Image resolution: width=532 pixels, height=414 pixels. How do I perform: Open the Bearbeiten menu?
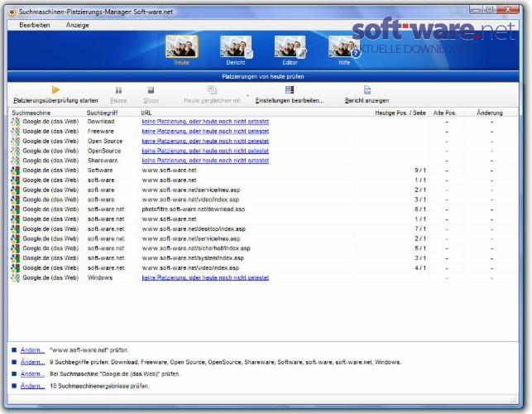click(35, 25)
